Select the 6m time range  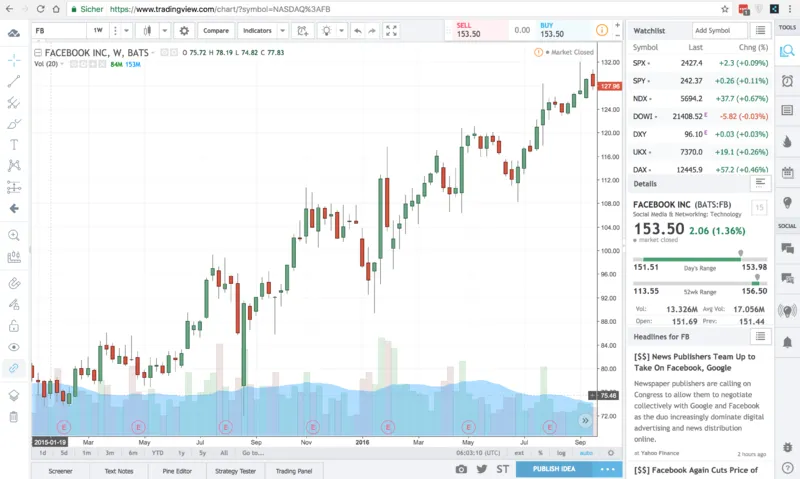point(133,453)
